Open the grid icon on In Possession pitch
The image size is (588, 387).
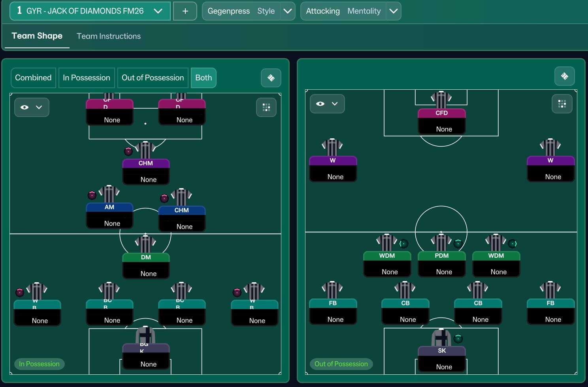pos(266,107)
